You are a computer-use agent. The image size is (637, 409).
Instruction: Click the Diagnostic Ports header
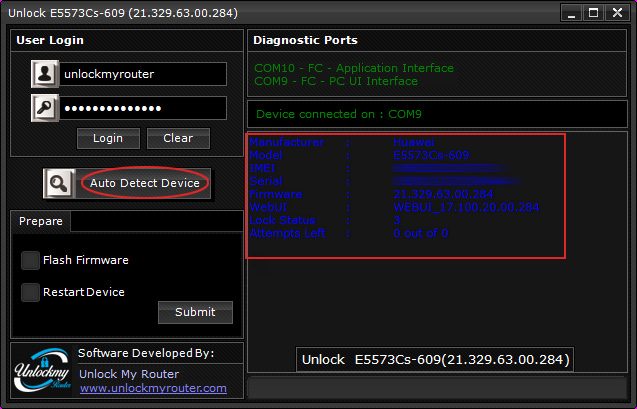pos(305,40)
